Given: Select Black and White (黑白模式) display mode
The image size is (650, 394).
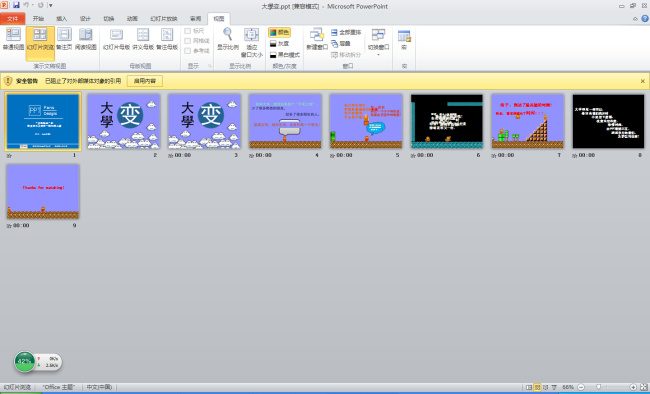Looking at the screenshot, I should [284, 55].
